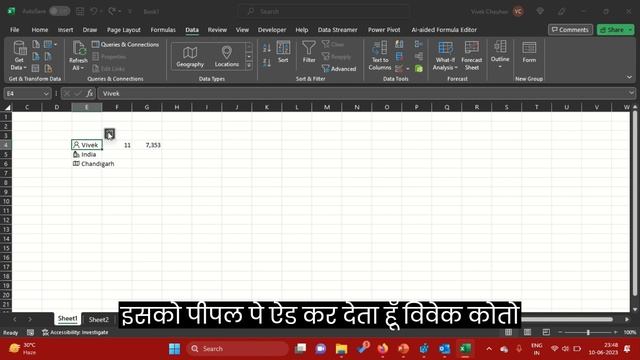Open the Queries & Connections pane
640x360 pixels.
pyautogui.click(x=126, y=44)
